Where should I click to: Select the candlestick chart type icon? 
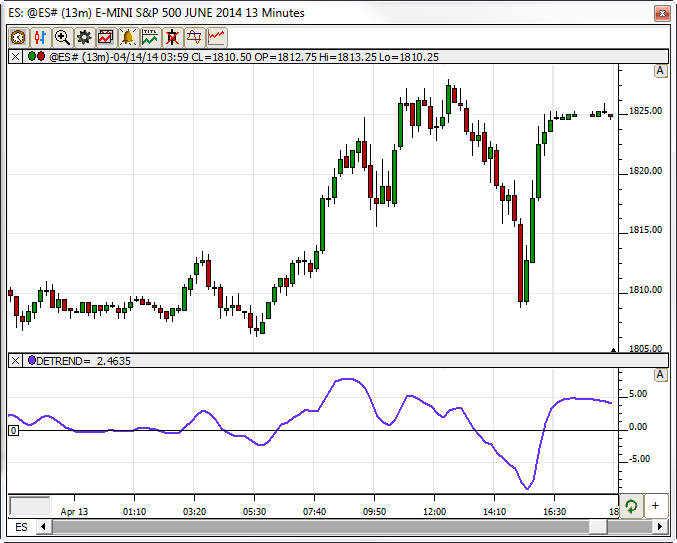click(40, 38)
